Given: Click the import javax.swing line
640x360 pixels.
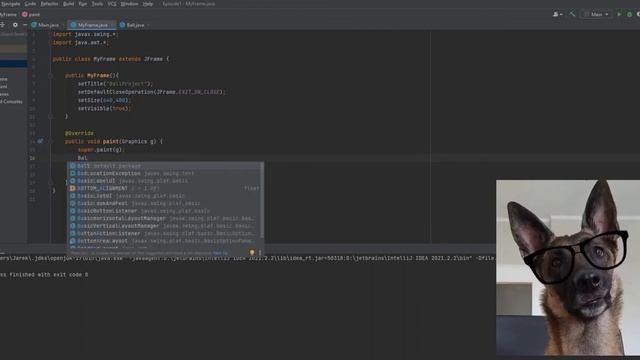Looking at the screenshot, I should [85, 34].
